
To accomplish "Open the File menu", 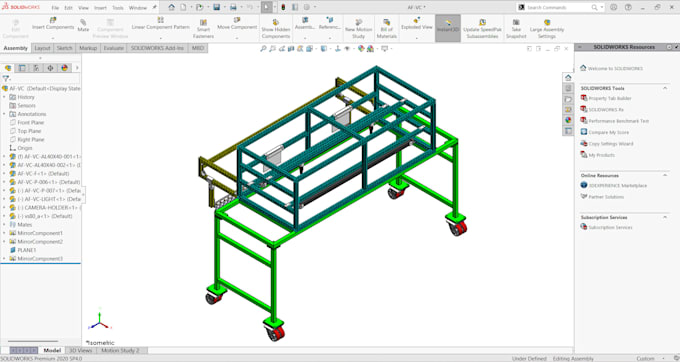I will 55,8.
